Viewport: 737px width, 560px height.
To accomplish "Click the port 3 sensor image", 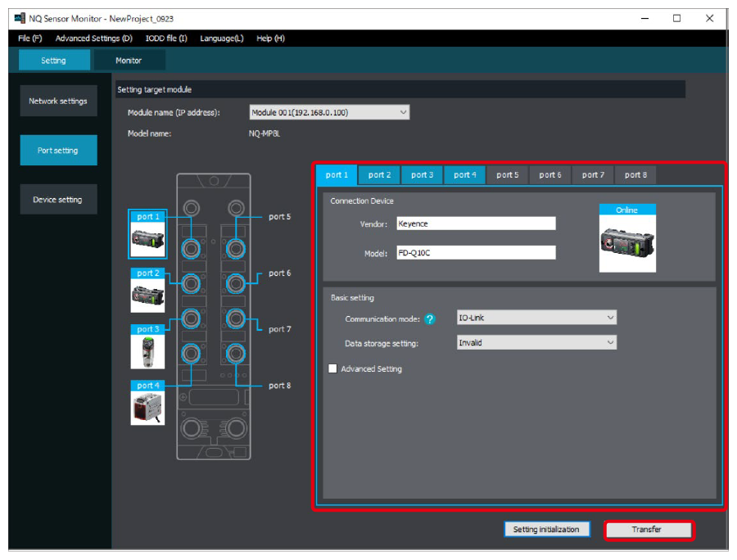I will pos(147,351).
